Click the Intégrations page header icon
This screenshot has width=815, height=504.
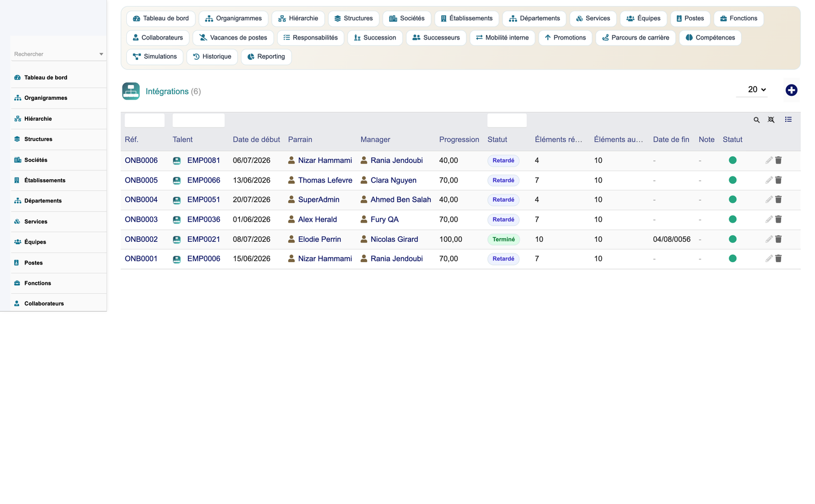click(x=131, y=91)
